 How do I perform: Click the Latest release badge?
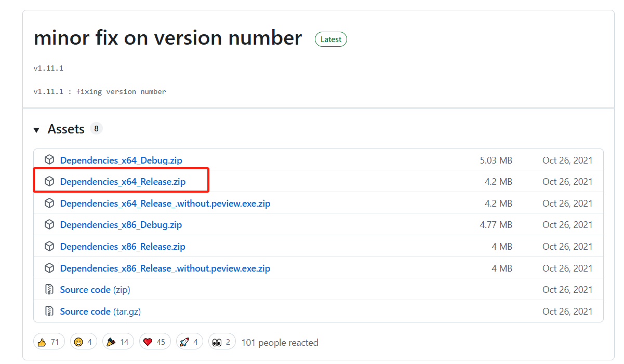point(330,39)
